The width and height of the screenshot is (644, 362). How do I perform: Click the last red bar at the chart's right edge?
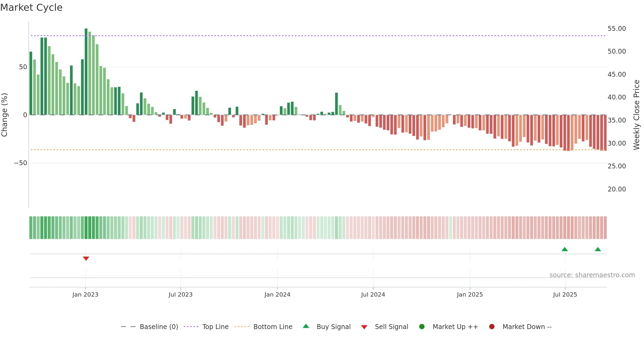[605, 133]
